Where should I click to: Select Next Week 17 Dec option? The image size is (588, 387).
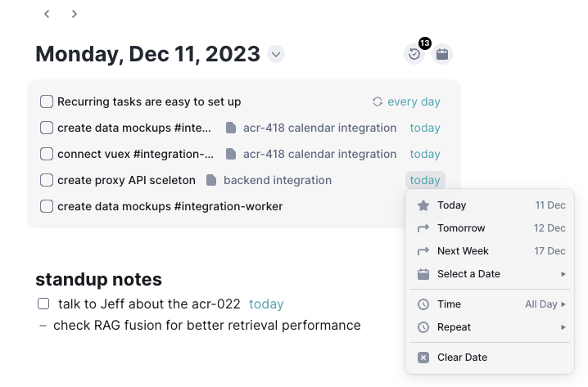490,251
